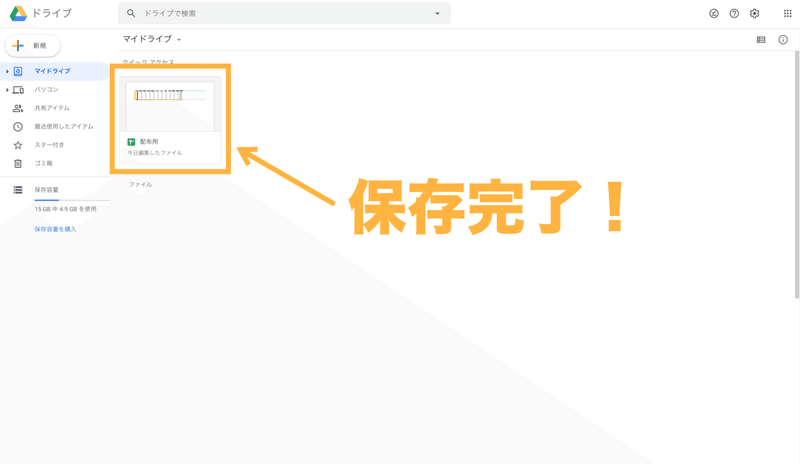Open the settings gear icon

click(x=755, y=14)
